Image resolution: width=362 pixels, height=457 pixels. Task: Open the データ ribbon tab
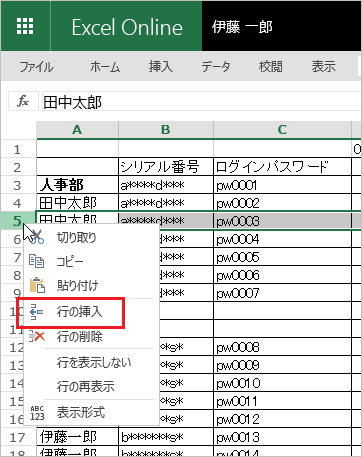[216, 67]
